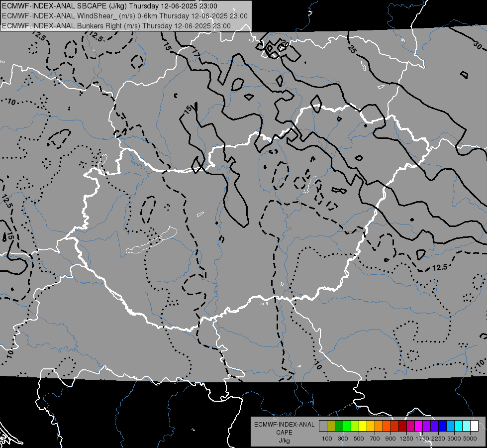
Task: Click the orange swatch starting at 700
Action: (379, 426)
